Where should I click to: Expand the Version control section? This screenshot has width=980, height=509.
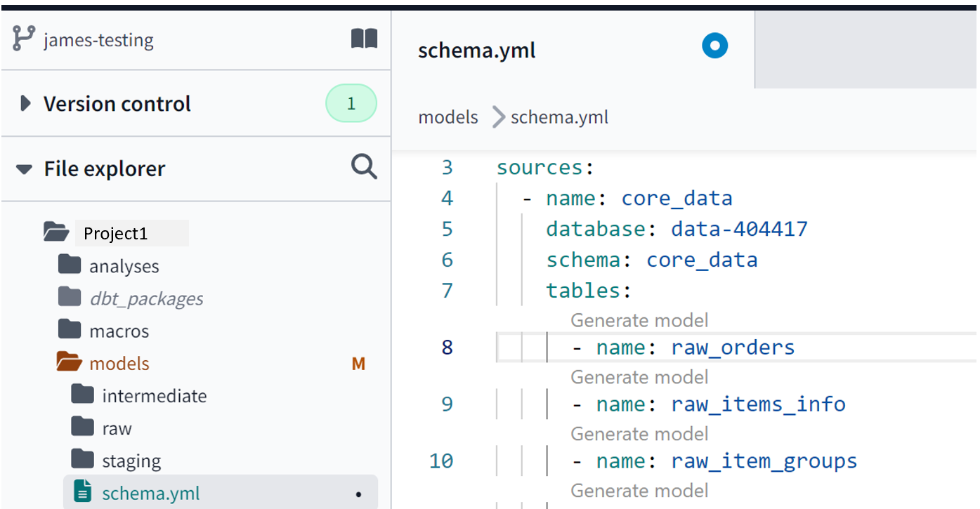26,104
